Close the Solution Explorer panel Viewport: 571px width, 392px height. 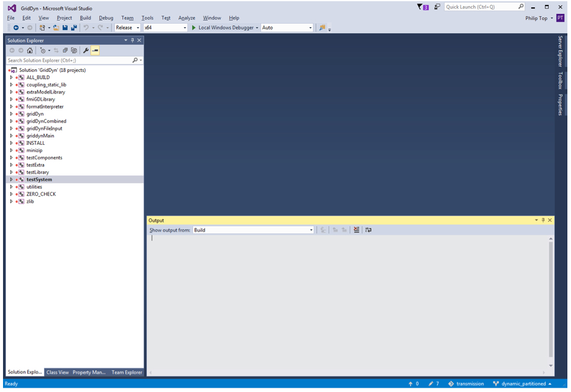tap(139, 40)
